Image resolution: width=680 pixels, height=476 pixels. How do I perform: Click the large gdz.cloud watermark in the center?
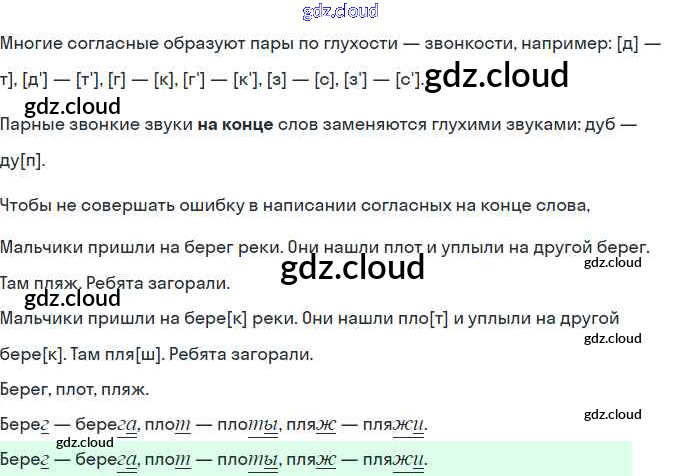(352, 268)
